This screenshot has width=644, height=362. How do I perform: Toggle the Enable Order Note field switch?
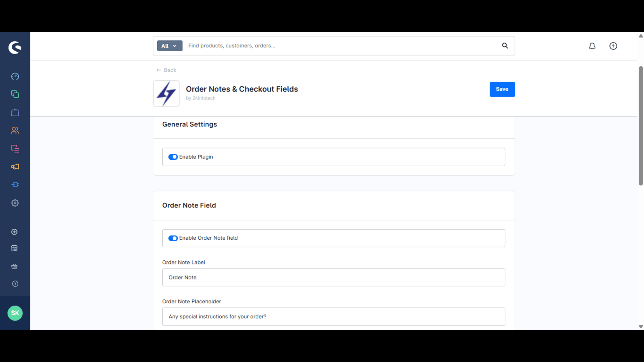[x=173, y=238]
